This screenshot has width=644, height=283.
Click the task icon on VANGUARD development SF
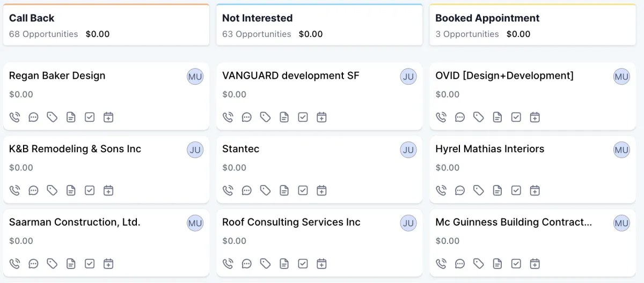[303, 117]
